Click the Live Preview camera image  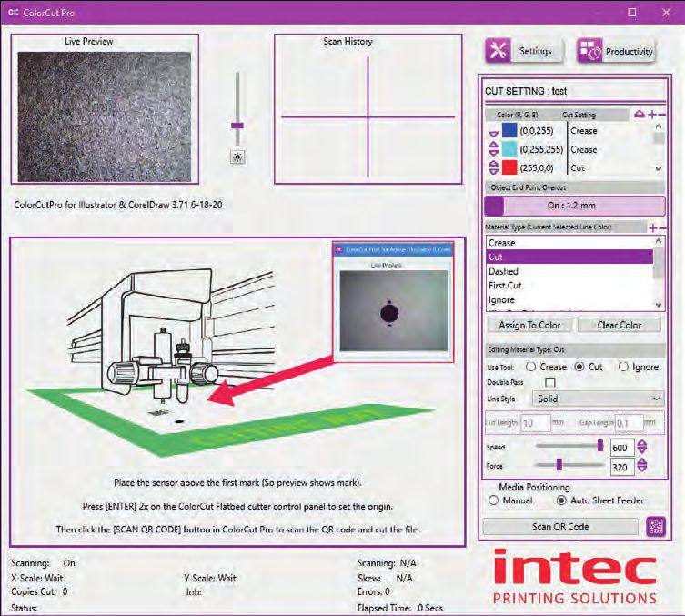coord(105,116)
